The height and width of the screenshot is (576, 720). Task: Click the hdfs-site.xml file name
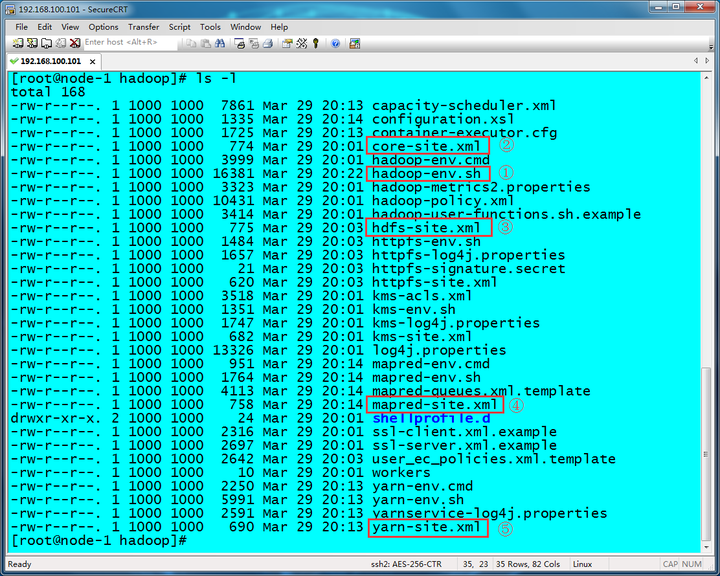tap(426, 228)
